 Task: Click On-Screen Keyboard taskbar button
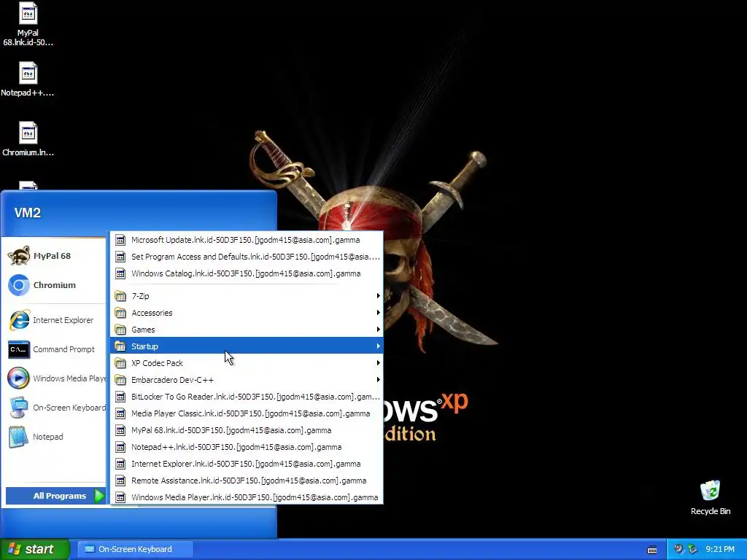[135, 549]
